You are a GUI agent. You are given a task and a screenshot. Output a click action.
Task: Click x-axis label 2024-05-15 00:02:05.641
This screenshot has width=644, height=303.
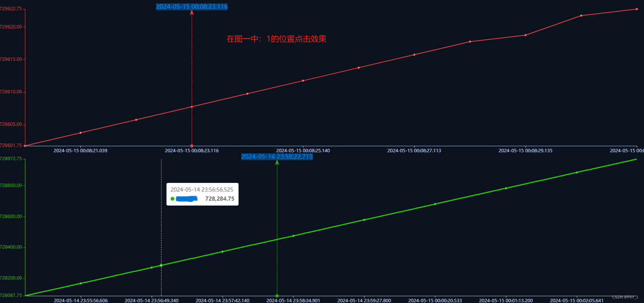pos(577,301)
